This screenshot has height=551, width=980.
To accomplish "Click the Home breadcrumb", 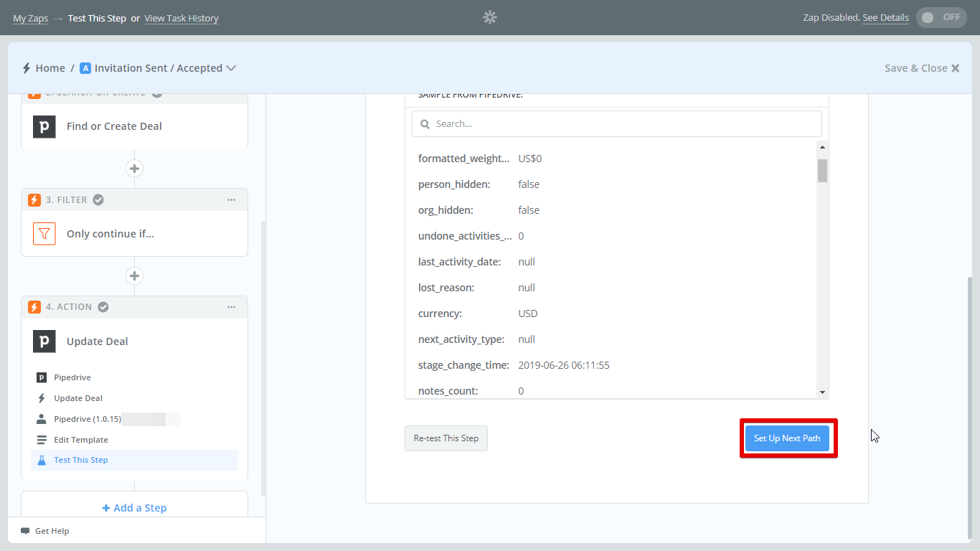I will [x=50, y=68].
